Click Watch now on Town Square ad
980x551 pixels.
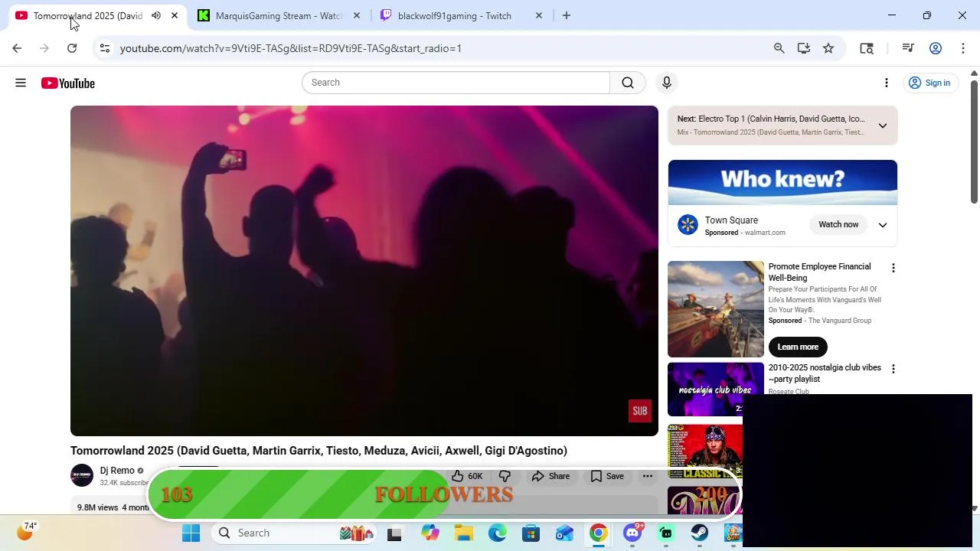click(x=838, y=224)
